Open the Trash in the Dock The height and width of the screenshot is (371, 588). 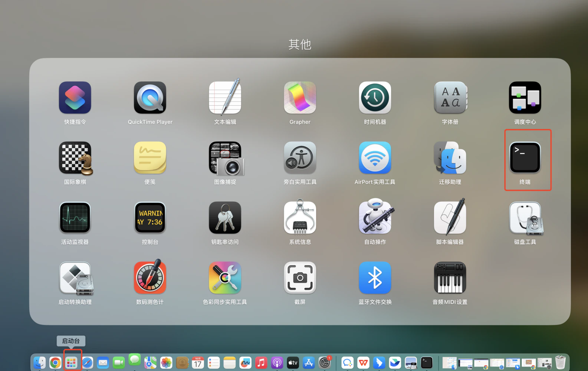[561, 362]
